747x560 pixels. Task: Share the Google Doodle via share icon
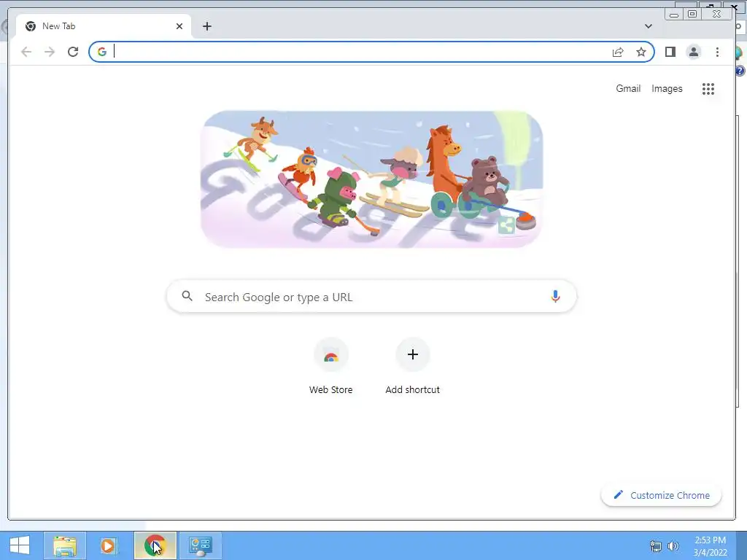coord(506,225)
